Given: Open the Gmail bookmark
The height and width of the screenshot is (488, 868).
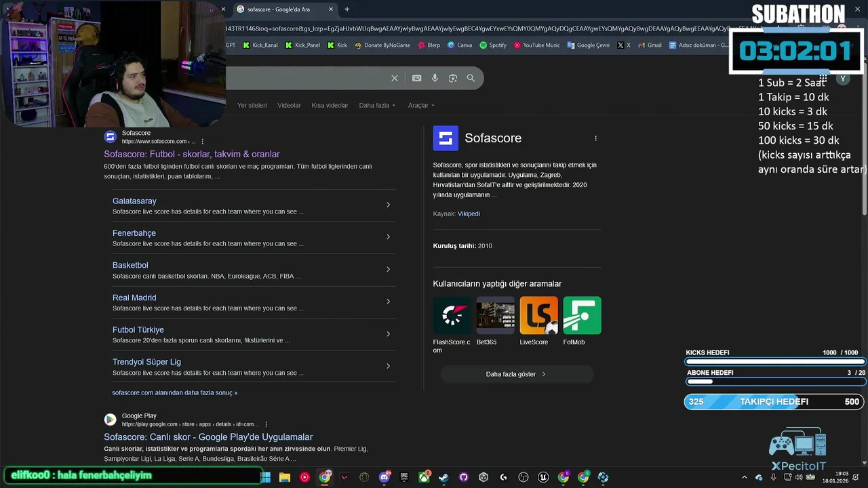Looking at the screenshot, I should click(x=650, y=45).
